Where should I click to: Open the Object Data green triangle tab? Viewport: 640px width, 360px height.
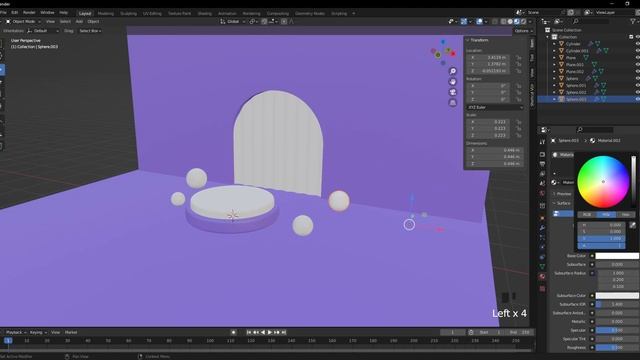pyautogui.click(x=542, y=267)
